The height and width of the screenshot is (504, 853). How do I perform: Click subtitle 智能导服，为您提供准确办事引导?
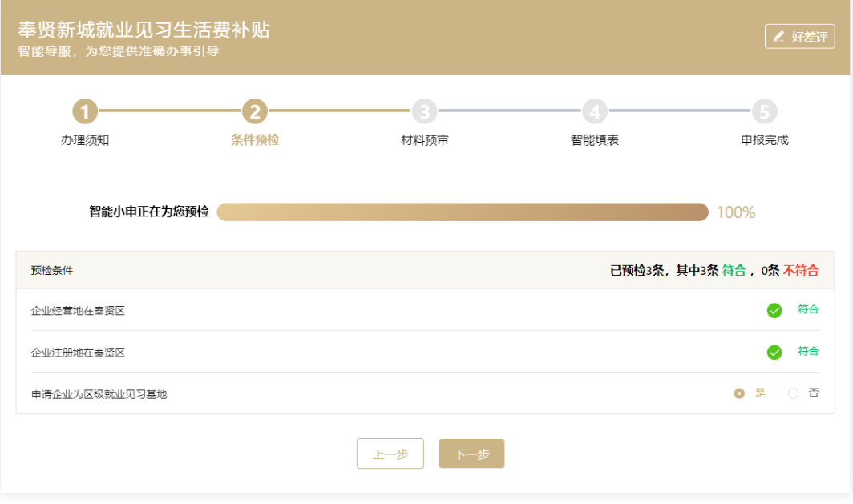point(118,51)
